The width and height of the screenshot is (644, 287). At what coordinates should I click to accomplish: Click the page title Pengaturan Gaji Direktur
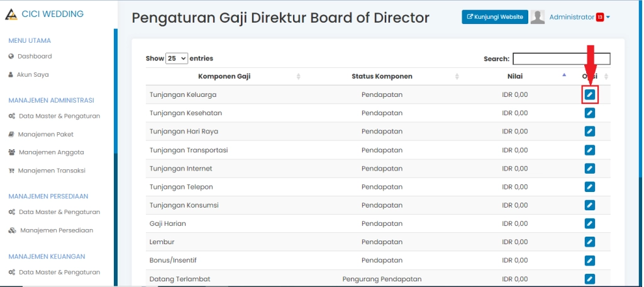point(280,18)
